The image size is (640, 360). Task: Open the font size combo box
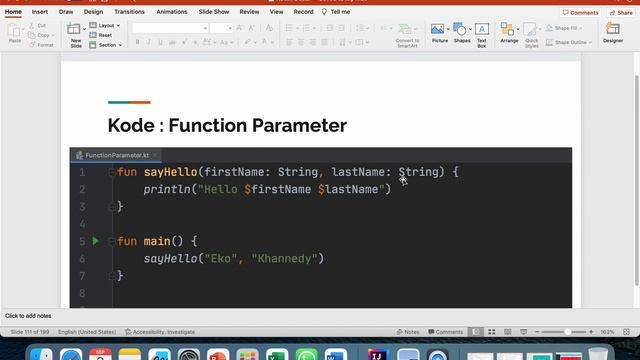click(x=222, y=28)
